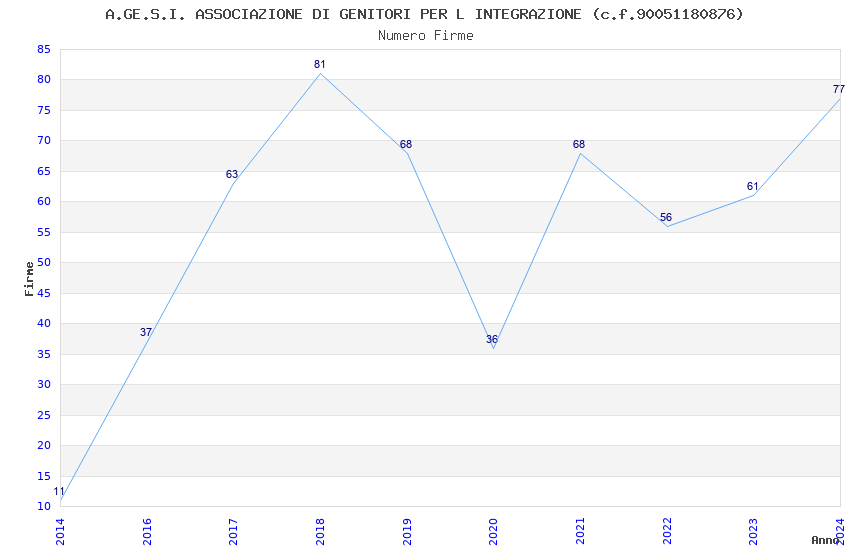The height and width of the screenshot is (550, 850).
Task: Select data label 77 for 2024
Action: click(x=839, y=89)
